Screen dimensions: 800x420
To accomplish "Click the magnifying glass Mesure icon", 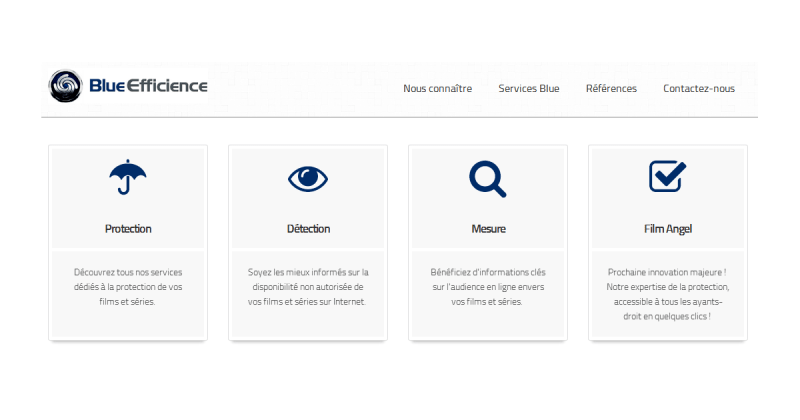I will [x=488, y=178].
